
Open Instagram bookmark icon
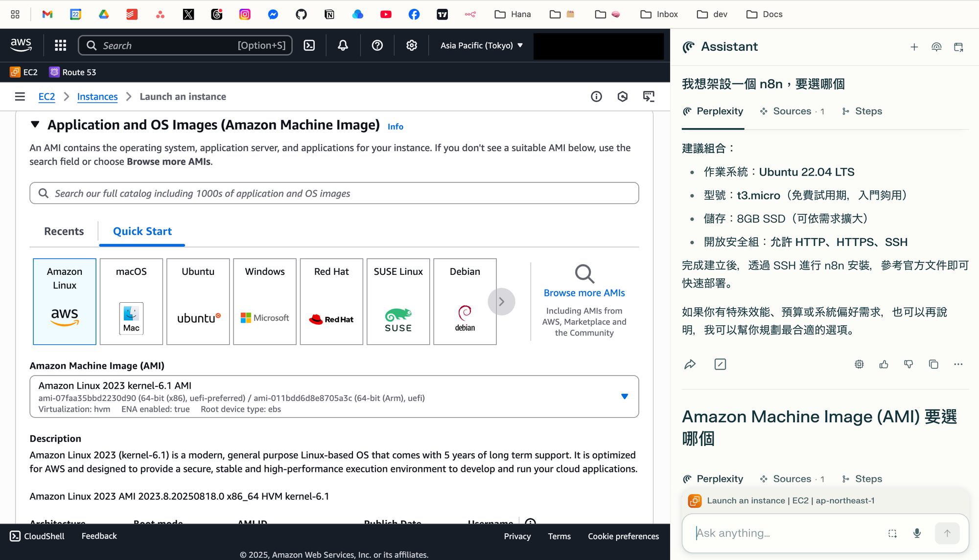245,14
